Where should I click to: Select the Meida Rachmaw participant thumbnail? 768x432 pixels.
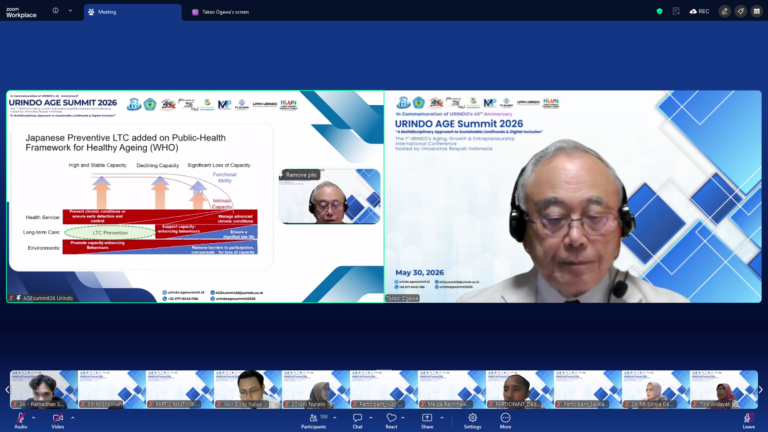click(x=452, y=389)
